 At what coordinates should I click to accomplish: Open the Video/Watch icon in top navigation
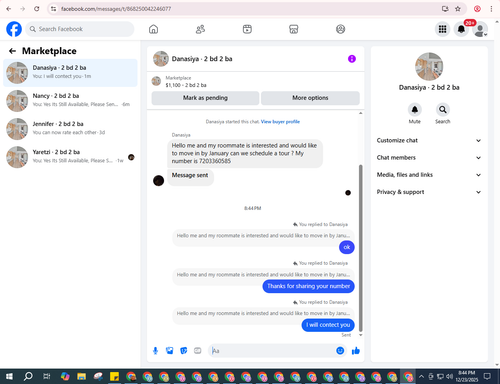click(247, 29)
